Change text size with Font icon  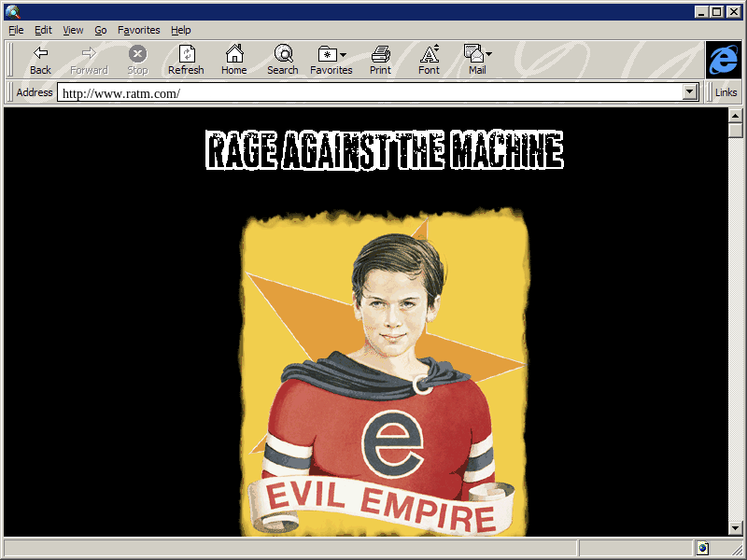429,54
